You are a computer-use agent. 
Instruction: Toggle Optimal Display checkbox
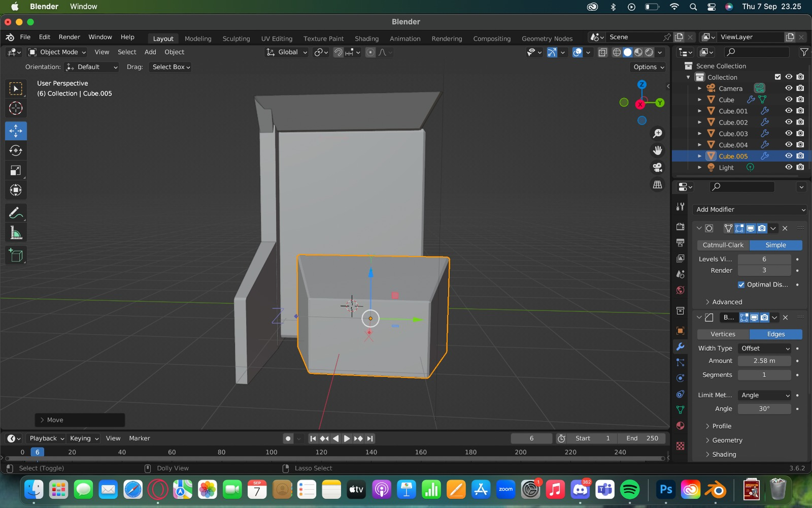click(x=741, y=284)
